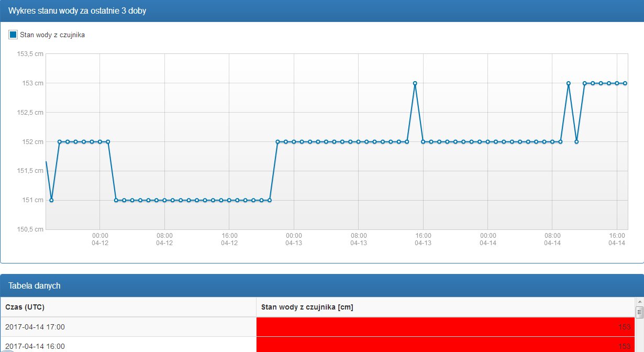Click the 153 cm spike point on 04-13

tap(415, 83)
